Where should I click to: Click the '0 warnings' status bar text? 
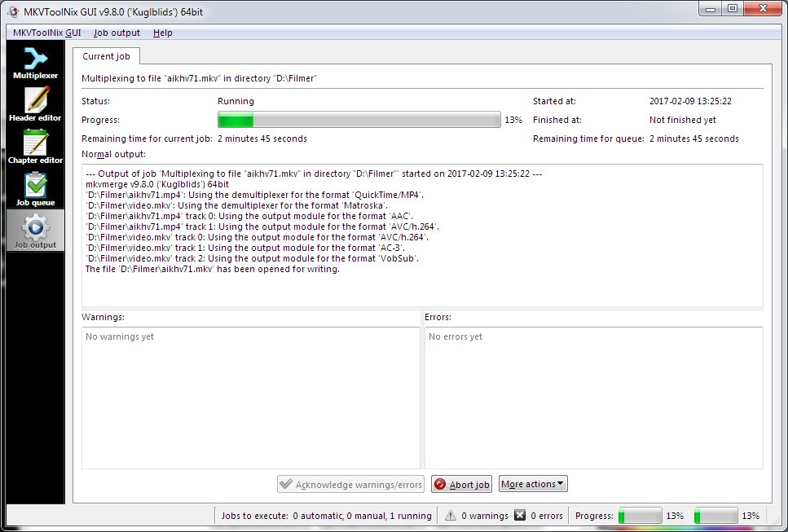[485, 516]
